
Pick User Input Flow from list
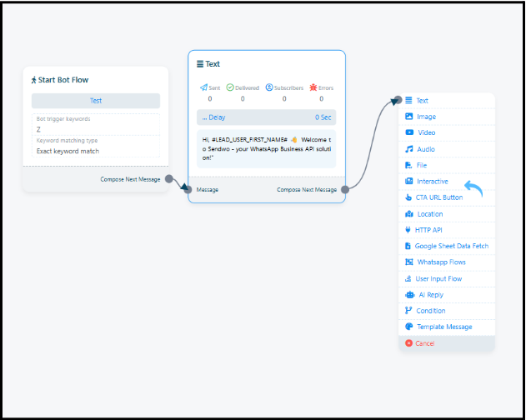tap(438, 278)
